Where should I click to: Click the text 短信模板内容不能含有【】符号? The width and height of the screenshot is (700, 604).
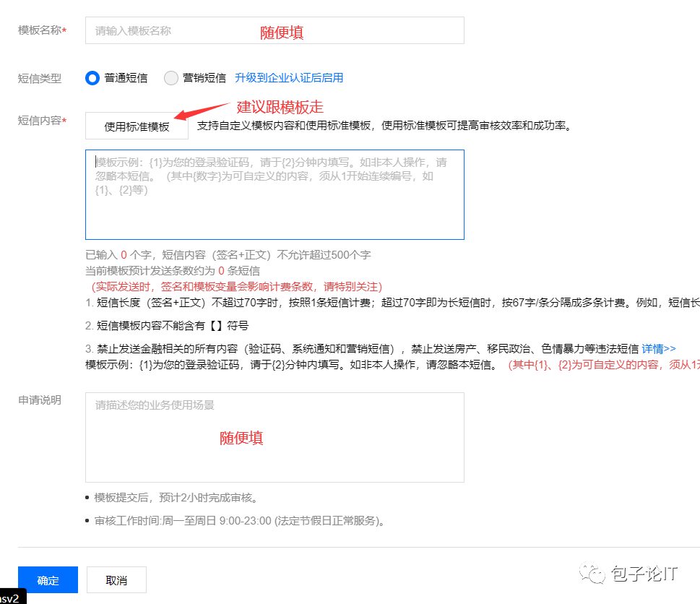coord(173,326)
